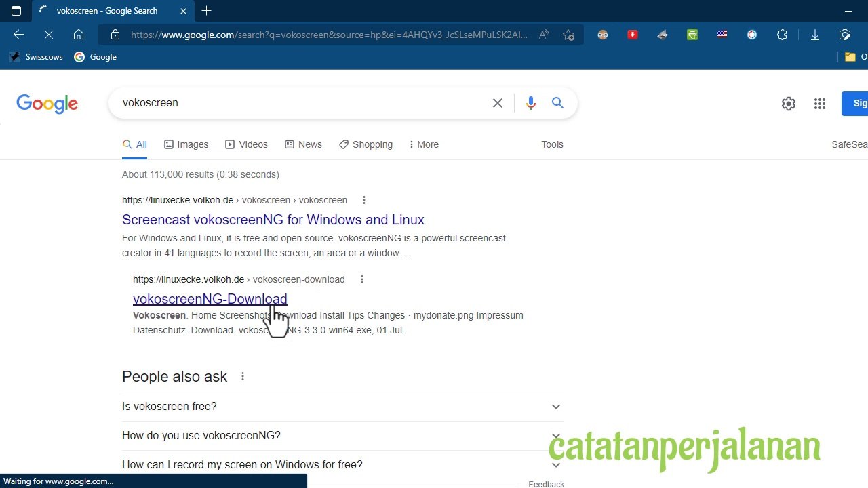This screenshot has height=488, width=868.
Task: View site security info via lock icon
Action: [x=115, y=35]
